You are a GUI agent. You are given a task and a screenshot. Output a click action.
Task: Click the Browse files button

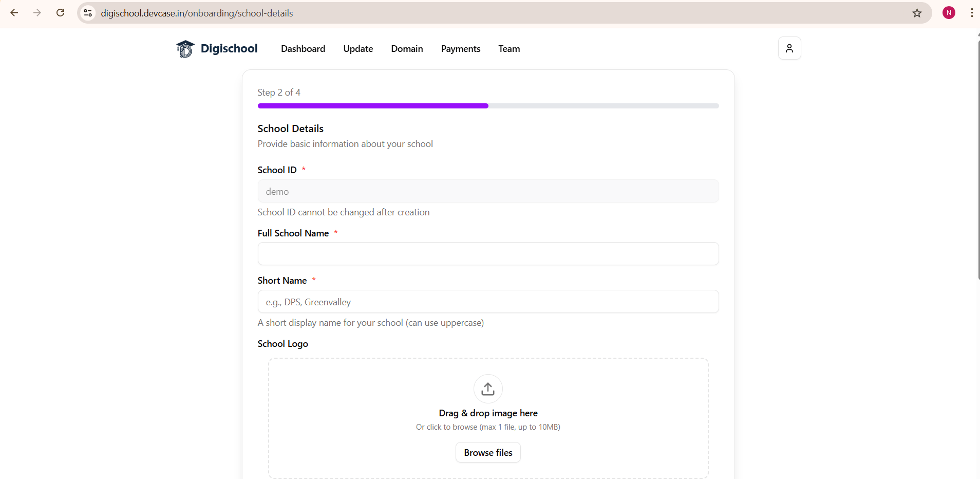(x=487, y=453)
